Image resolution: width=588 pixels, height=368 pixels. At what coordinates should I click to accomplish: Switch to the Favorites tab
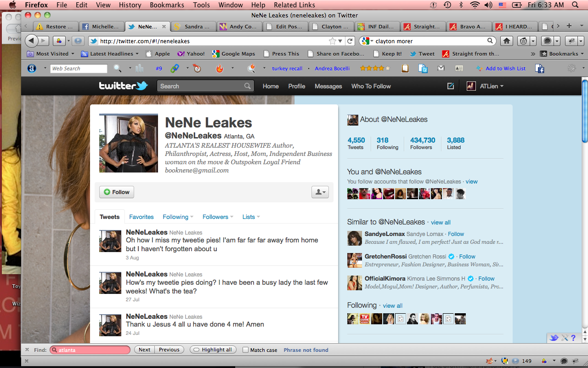pyautogui.click(x=141, y=217)
